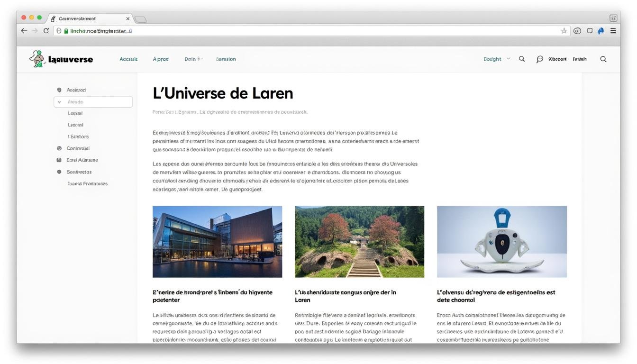Click the Viacoot account link
The image size is (637, 364).
557,59
